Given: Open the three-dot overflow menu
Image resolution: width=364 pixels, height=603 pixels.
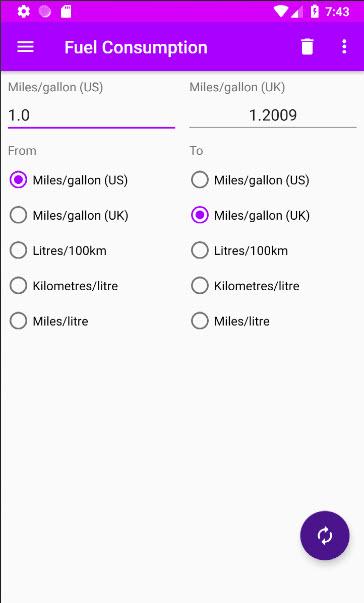Looking at the screenshot, I should coord(344,47).
